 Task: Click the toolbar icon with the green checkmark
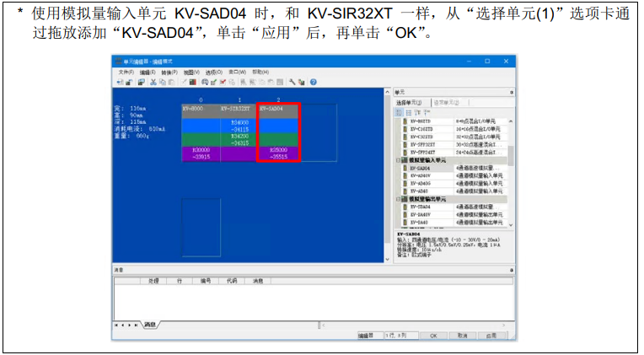214,82
